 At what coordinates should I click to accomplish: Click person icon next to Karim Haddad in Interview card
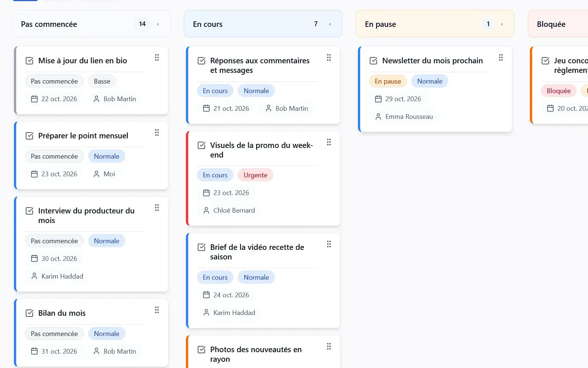34,276
